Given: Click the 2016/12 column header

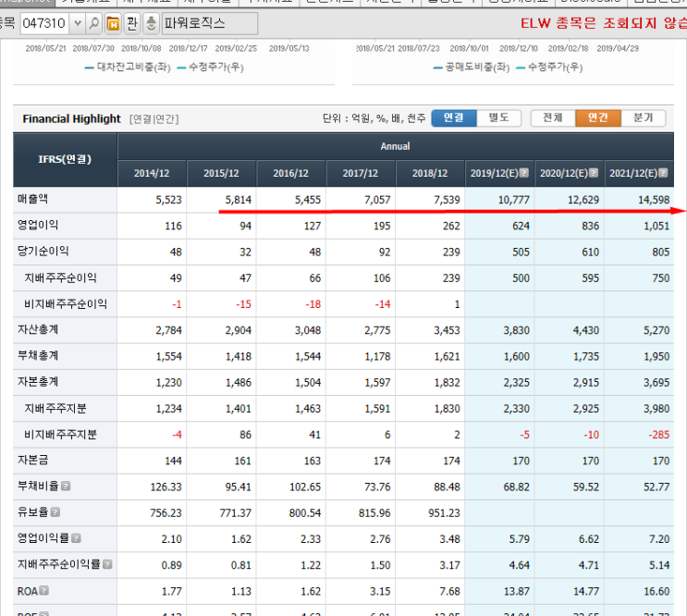Looking at the screenshot, I should tap(291, 174).
